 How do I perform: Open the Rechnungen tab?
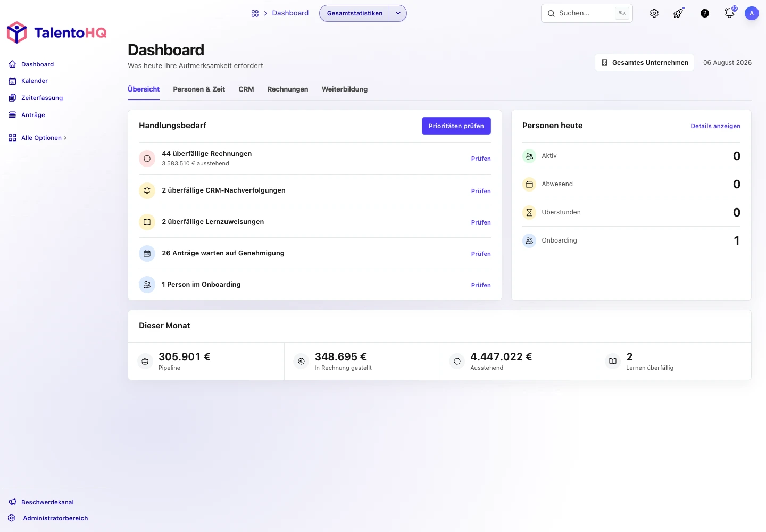tap(288, 89)
